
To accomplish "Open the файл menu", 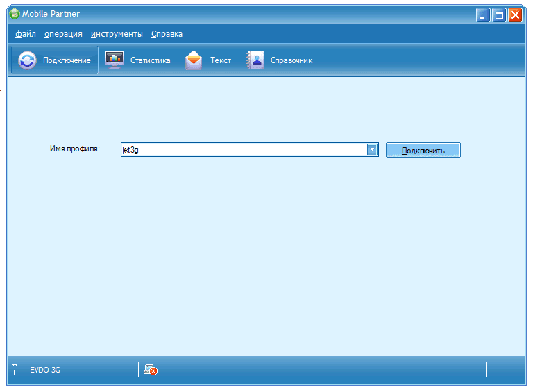I will tap(26, 34).
